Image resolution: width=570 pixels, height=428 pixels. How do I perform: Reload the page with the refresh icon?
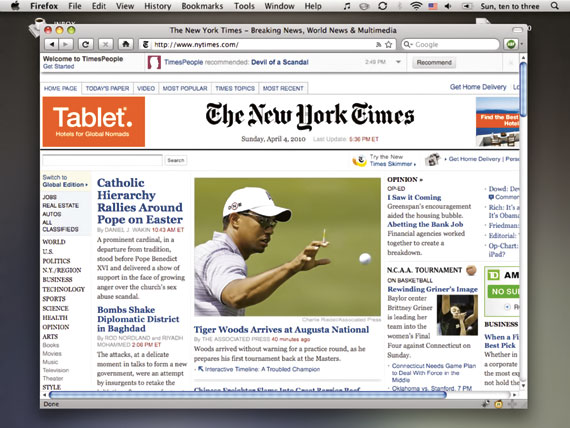pyautogui.click(x=85, y=44)
